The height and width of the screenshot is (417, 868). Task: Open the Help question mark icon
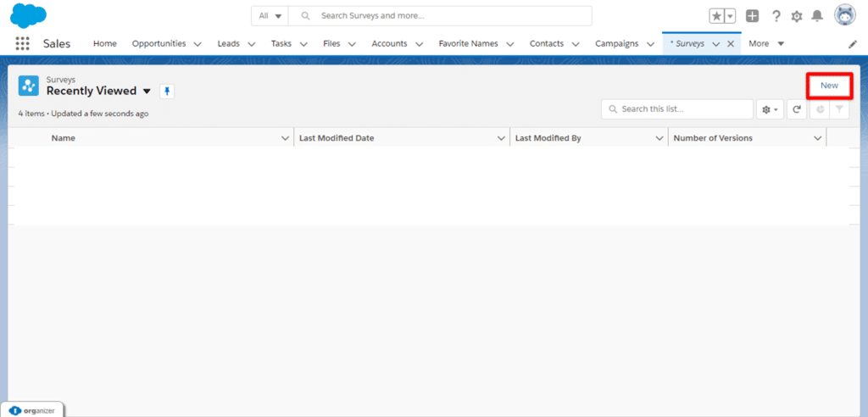[x=776, y=16]
